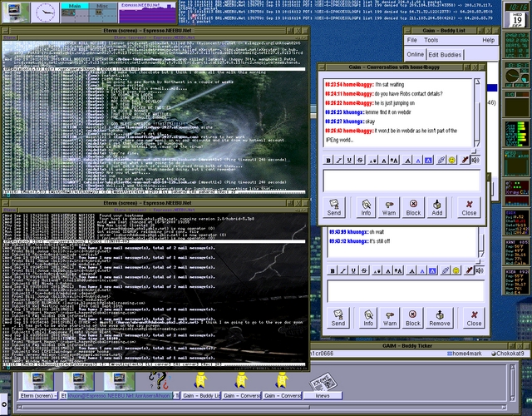Screen dimensions: 532x416
Task: Click home4mark in the Buddy Ticker
Action: click(x=464, y=354)
